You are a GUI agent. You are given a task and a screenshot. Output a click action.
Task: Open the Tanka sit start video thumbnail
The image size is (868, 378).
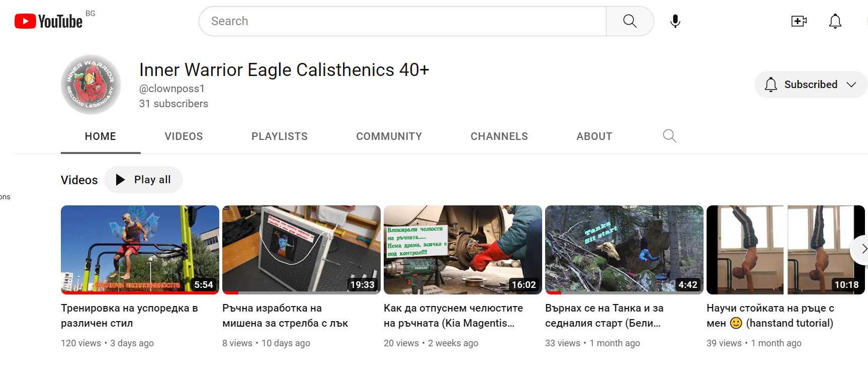[624, 250]
